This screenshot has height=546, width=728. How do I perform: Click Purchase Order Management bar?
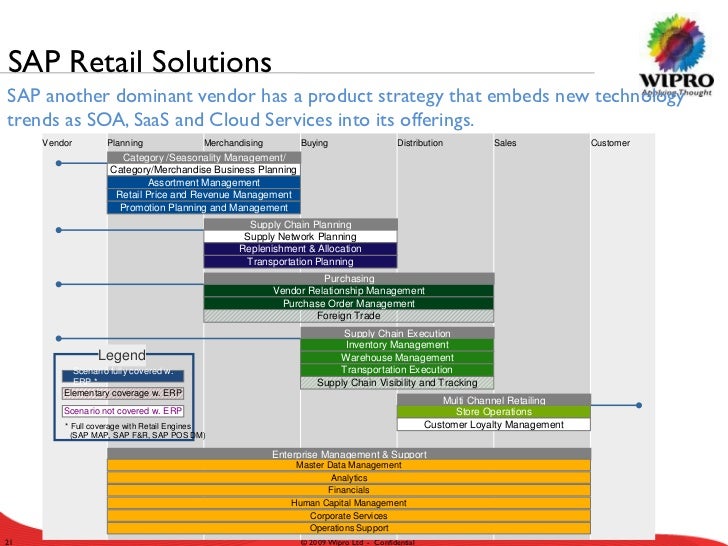(349, 303)
